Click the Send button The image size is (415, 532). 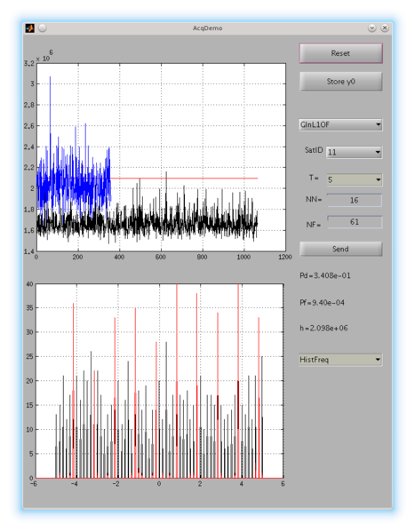pos(340,249)
